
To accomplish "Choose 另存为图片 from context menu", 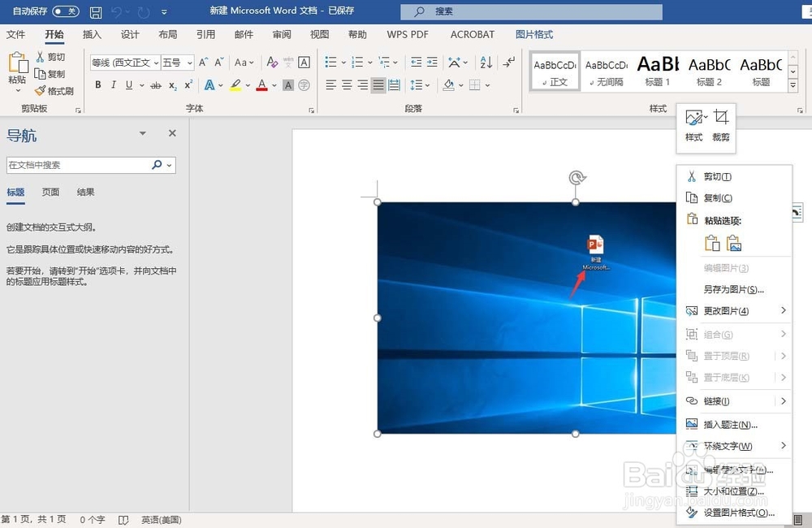I will pyautogui.click(x=734, y=289).
